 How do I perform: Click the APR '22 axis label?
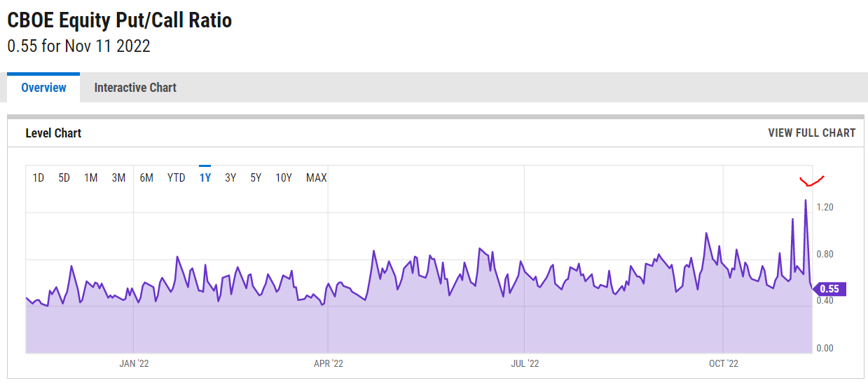point(329,363)
